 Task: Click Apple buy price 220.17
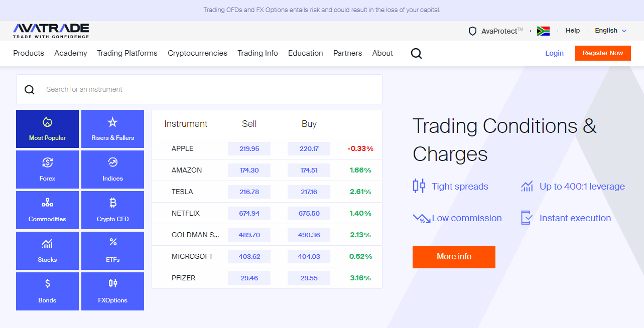(309, 148)
